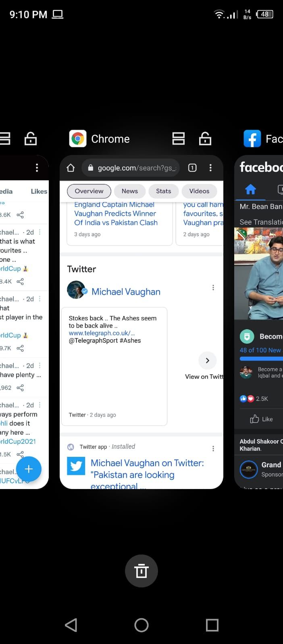Clear all recents with trash button
The image size is (283, 644).
click(x=141, y=571)
